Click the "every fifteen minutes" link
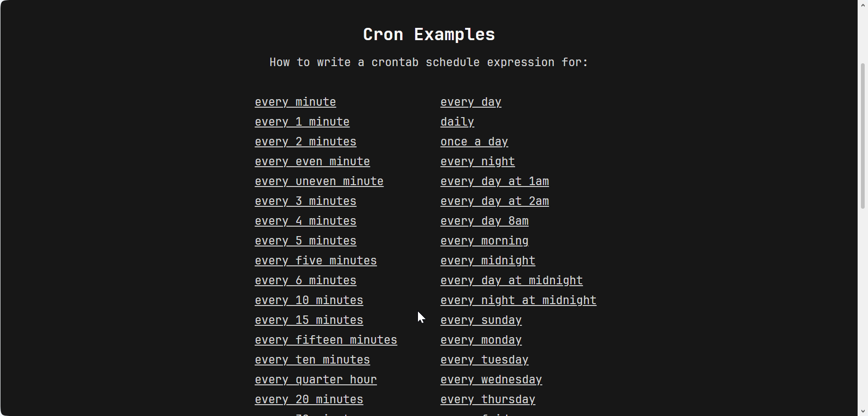The image size is (868, 416). 326,340
